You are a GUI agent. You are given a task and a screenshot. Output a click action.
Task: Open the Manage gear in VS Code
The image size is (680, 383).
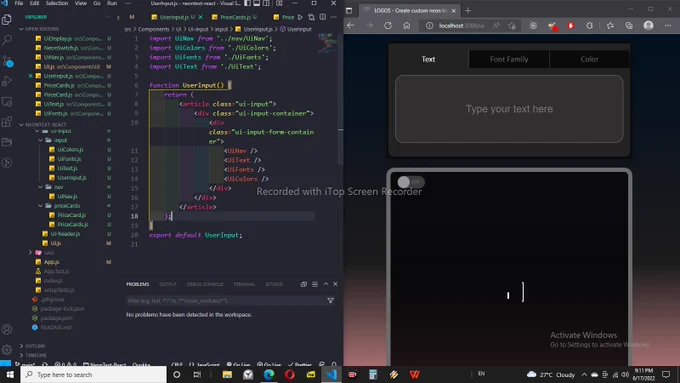click(x=7, y=349)
